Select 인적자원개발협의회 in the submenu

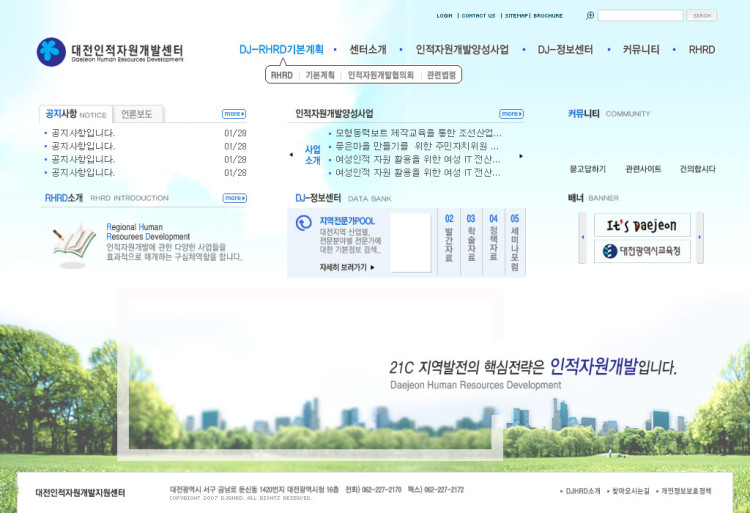381,75
